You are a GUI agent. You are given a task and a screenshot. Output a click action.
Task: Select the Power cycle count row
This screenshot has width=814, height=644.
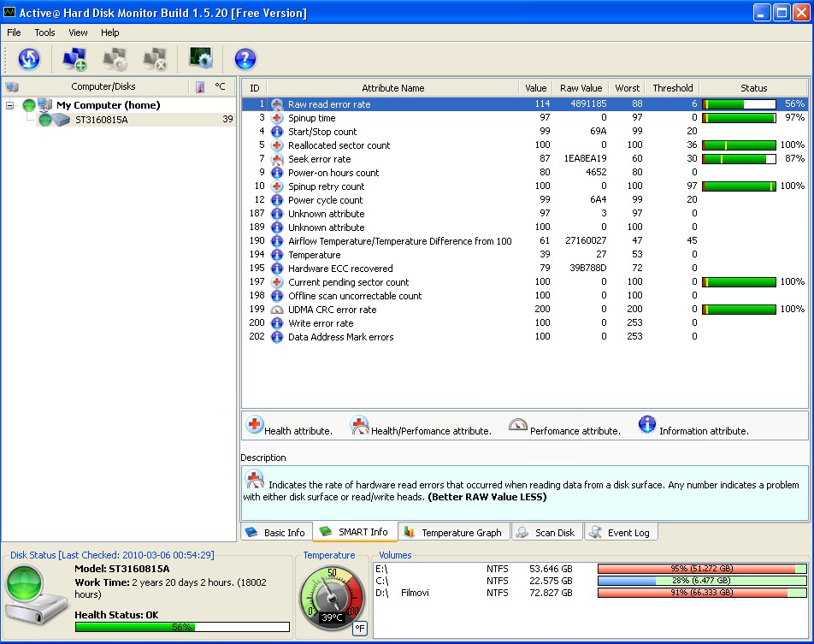[525, 200]
